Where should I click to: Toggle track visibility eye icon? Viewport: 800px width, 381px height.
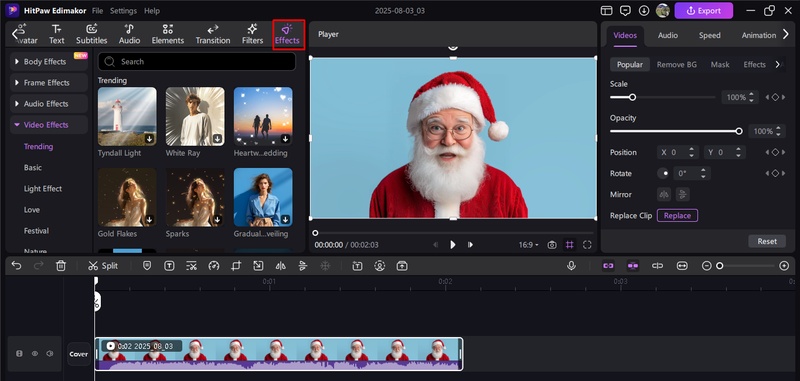[x=35, y=353]
